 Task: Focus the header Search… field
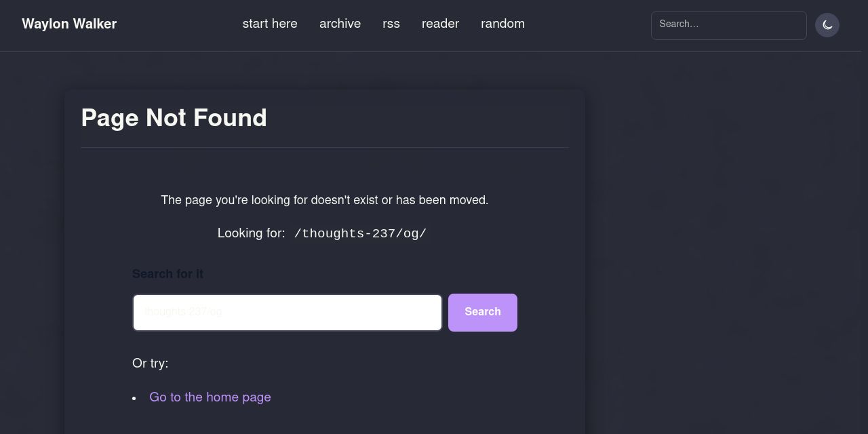click(728, 25)
